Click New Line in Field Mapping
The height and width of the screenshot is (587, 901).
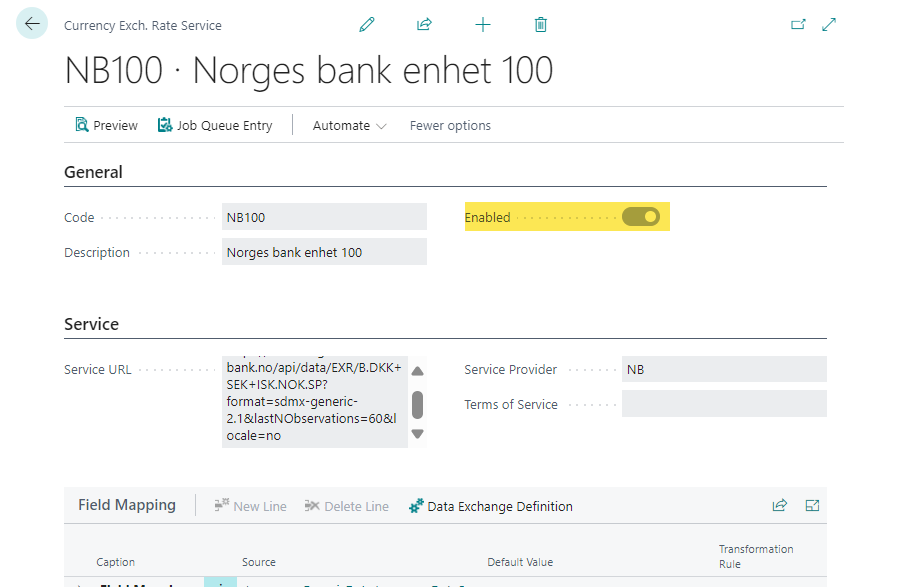click(x=251, y=506)
